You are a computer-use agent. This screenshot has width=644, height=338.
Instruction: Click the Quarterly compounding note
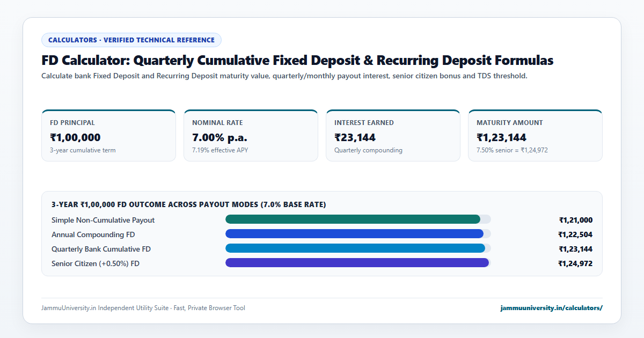click(368, 150)
